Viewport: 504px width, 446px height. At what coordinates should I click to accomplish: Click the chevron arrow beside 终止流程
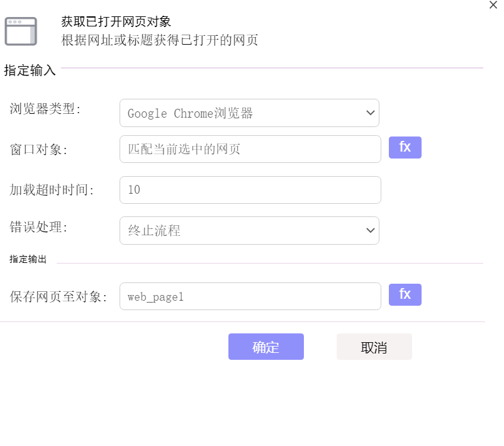pyautogui.click(x=370, y=230)
